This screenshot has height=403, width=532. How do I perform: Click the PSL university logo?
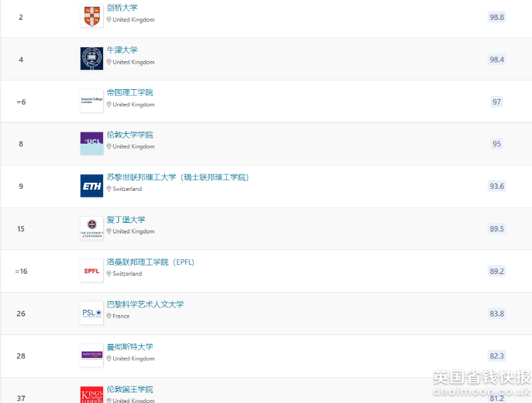(92, 313)
